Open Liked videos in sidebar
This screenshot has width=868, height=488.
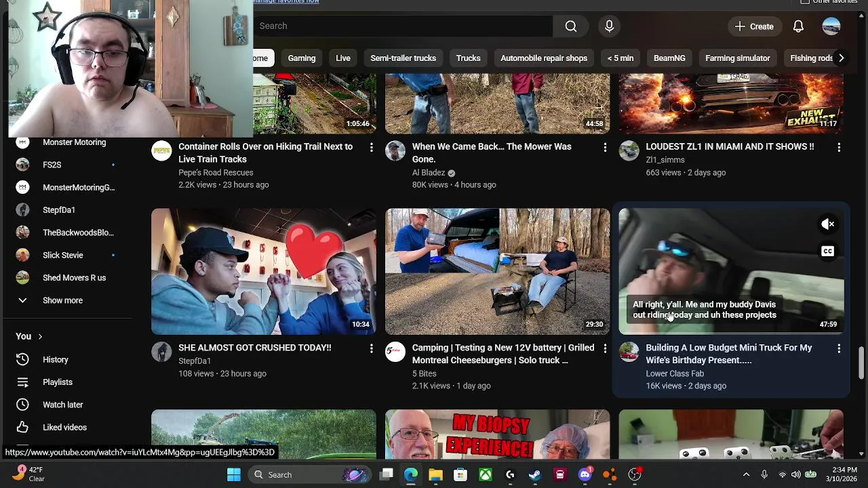(x=66, y=428)
